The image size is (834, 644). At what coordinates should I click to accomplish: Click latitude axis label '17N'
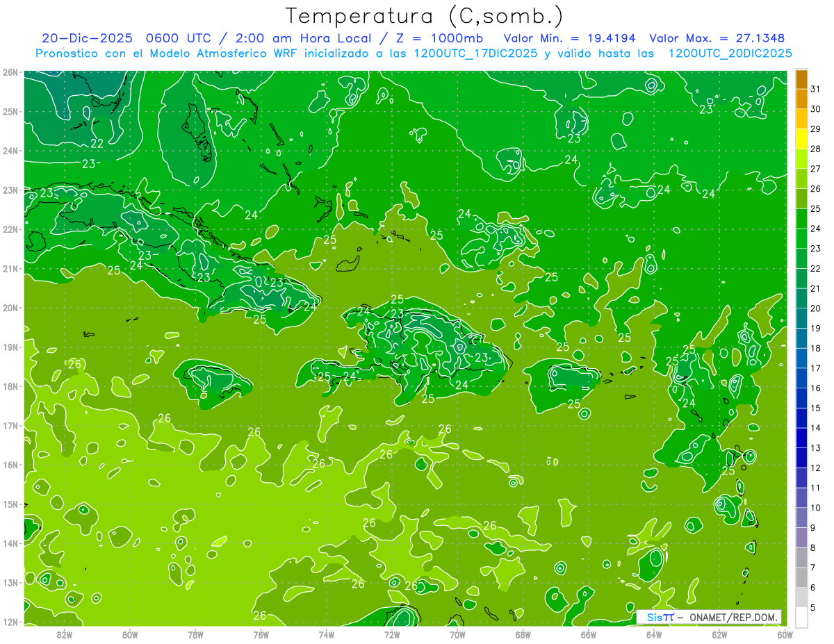[x=10, y=425]
